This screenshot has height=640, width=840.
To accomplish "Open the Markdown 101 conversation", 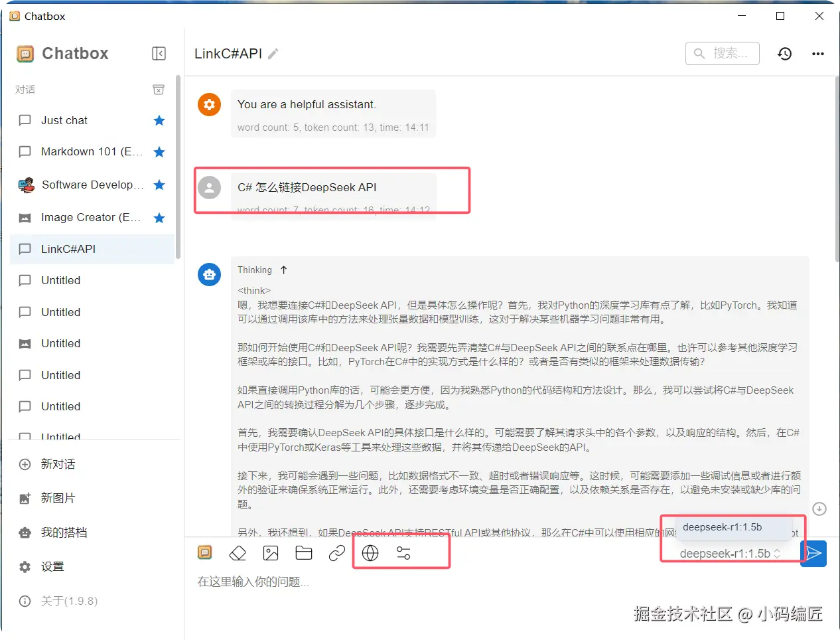I will coord(92,151).
